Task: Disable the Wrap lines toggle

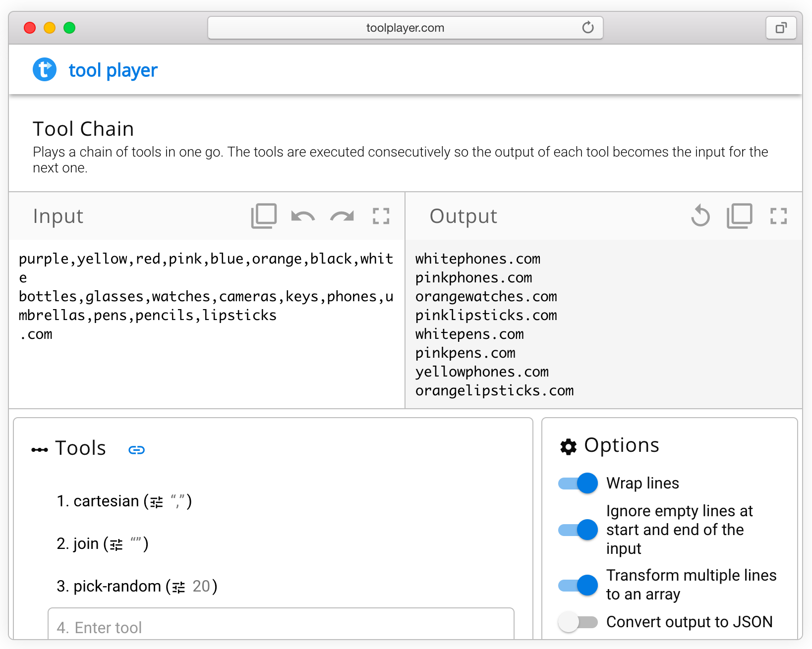Action: coord(577,483)
